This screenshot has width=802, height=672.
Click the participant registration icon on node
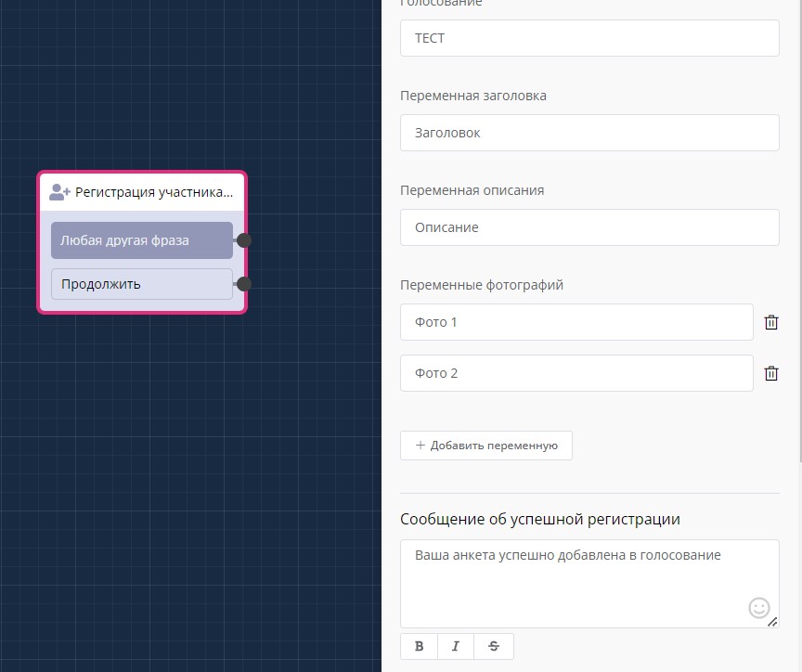pos(59,192)
